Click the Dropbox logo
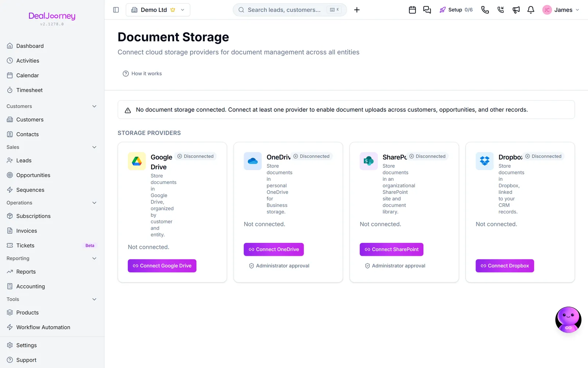The width and height of the screenshot is (588, 368). point(485,161)
